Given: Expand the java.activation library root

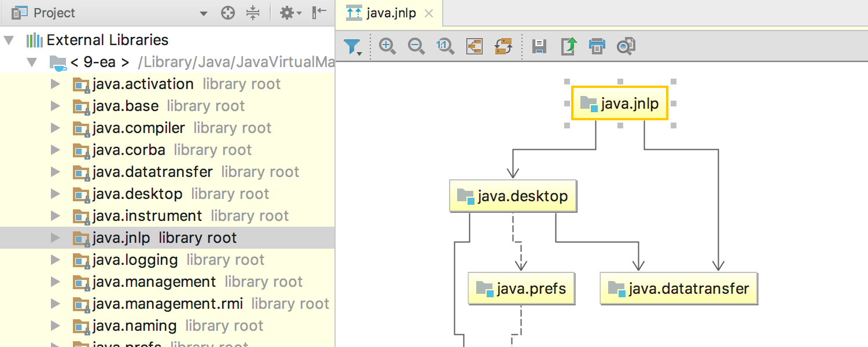Looking at the screenshot, I should point(56,84).
